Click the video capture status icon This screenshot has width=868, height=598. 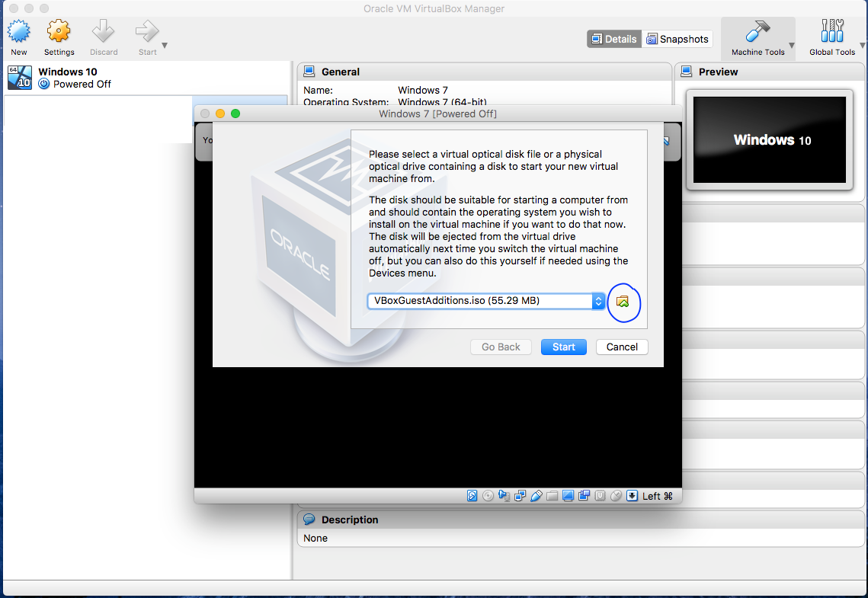click(584, 496)
